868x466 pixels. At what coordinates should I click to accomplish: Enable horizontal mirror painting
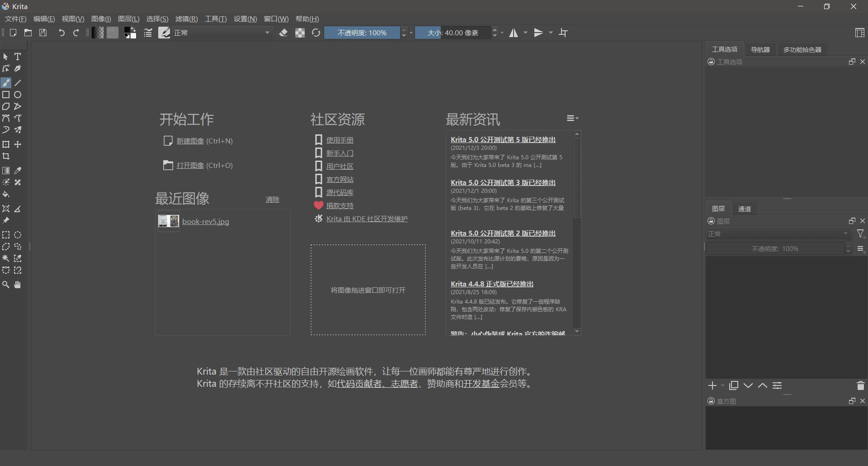pyautogui.click(x=515, y=32)
